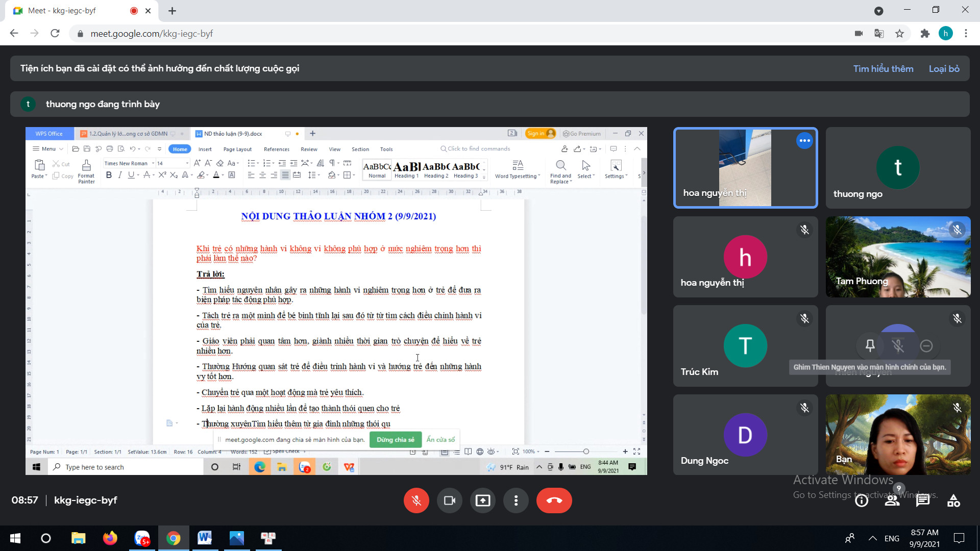Viewport: 980px width, 551px height.
Task: Toggle microphone mute in Meet call bar
Action: click(x=416, y=500)
